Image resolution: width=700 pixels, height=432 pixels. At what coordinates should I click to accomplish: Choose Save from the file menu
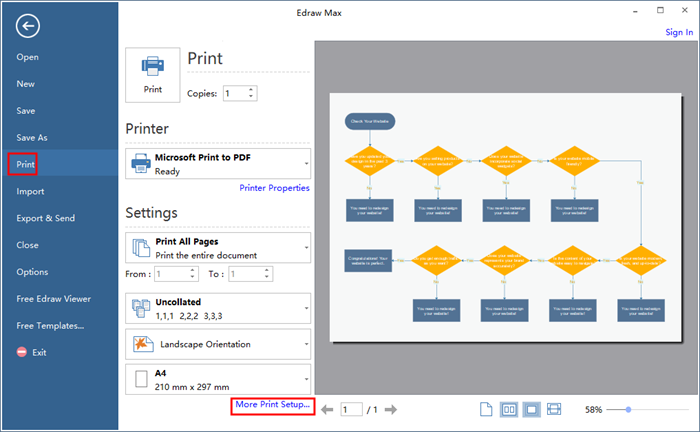point(26,111)
